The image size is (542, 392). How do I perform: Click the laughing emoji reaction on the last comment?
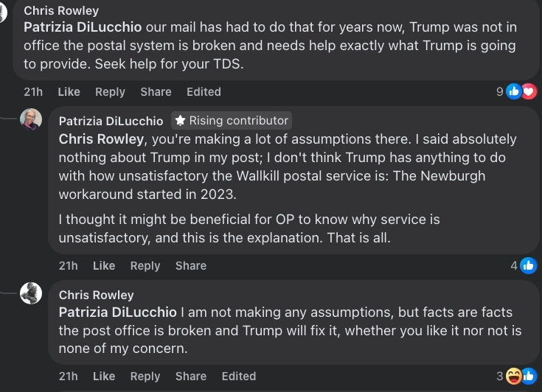[x=514, y=376]
